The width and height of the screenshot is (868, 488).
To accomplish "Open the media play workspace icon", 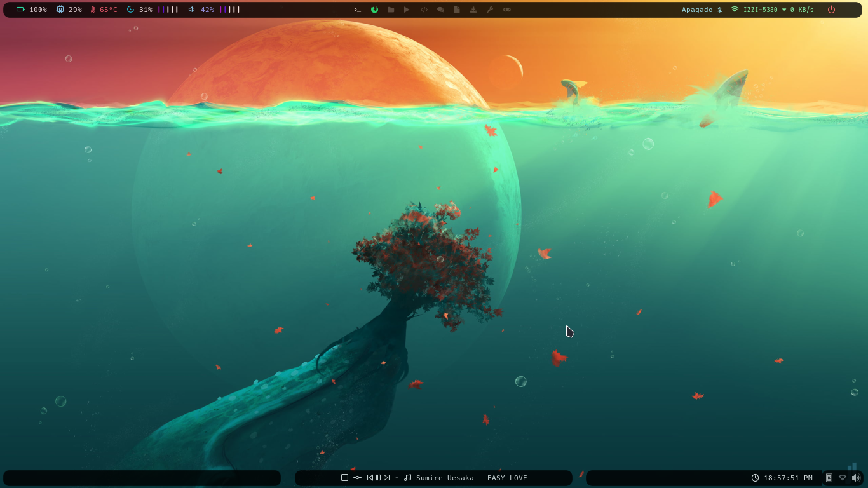I will tap(407, 10).
